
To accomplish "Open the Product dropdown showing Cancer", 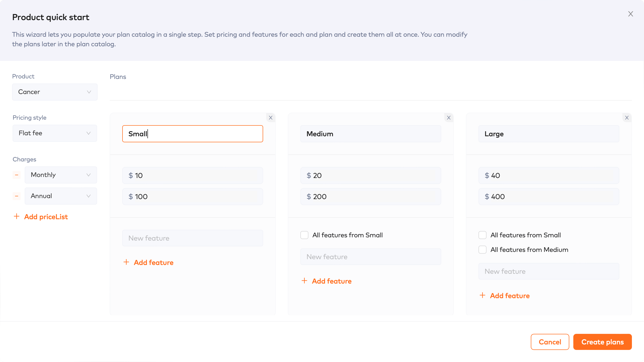I will point(55,92).
